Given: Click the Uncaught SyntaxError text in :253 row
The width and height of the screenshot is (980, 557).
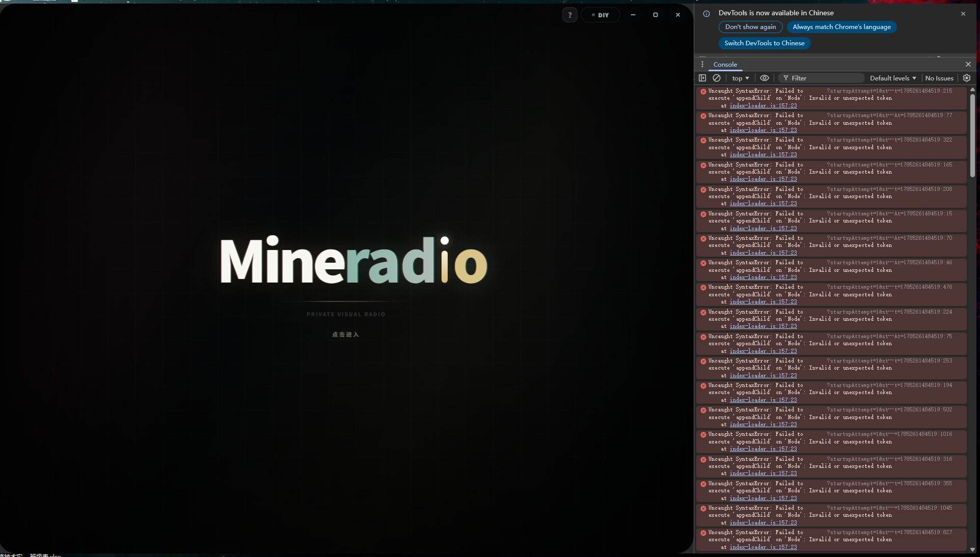Looking at the screenshot, I should [739, 361].
